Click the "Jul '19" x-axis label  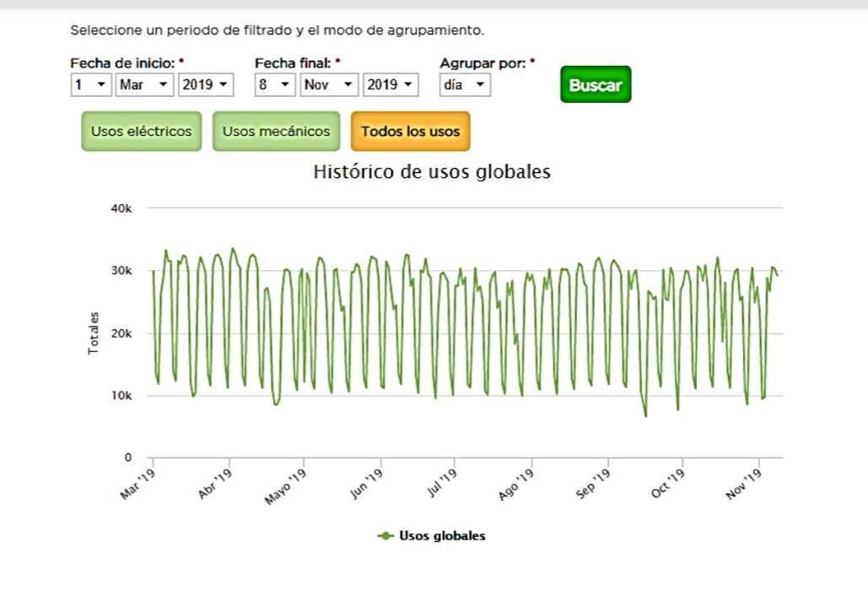[x=442, y=482]
